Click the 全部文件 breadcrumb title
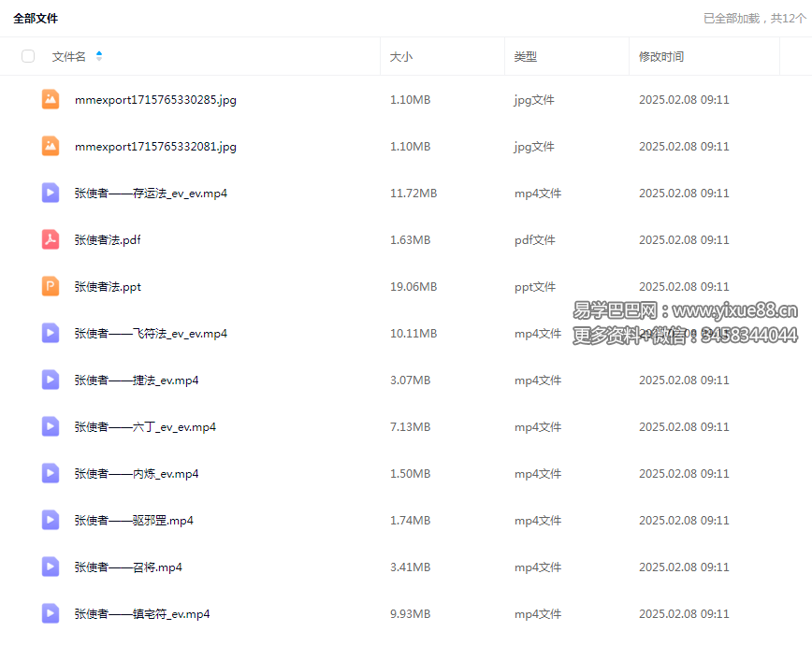The height and width of the screenshot is (646, 812). point(36,19)
